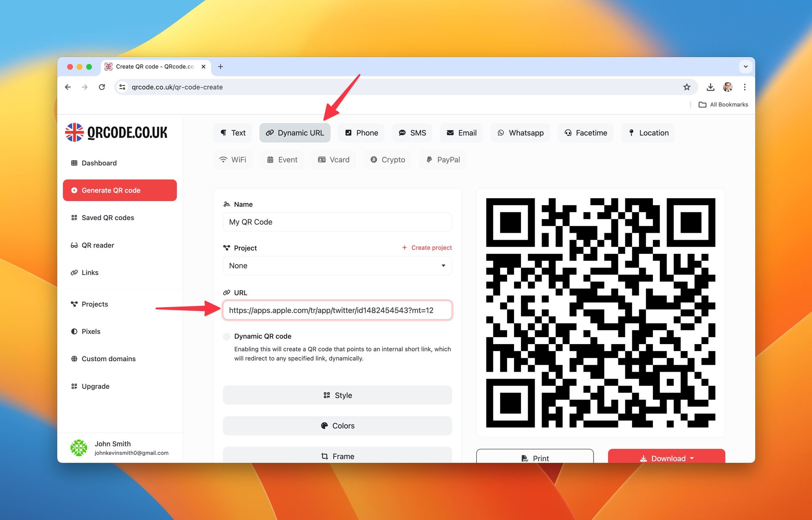The height and width of the screenshot is (520, 812).
Task: Choose the PayPal QR type
Action: click(443, 160)
